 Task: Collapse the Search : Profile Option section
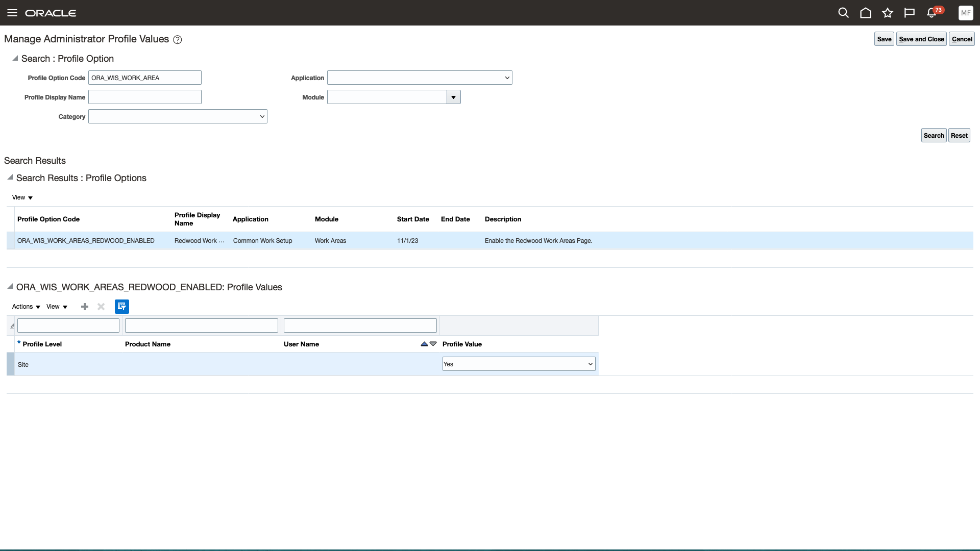tap(15, 58)
